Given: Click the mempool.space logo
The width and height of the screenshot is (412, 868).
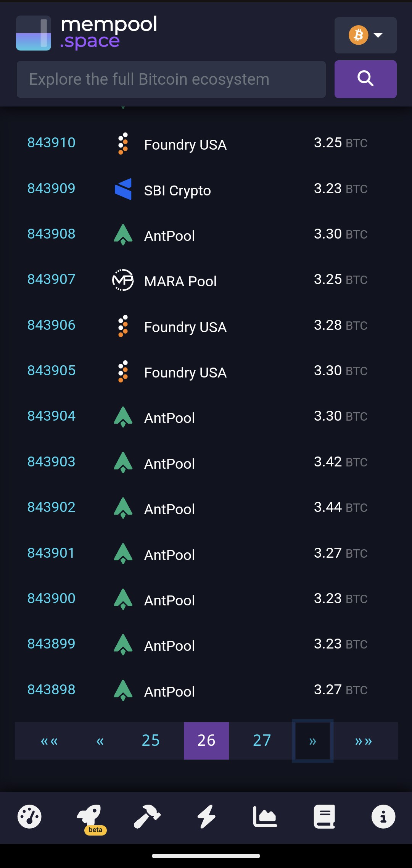Looking at the screenshot, I should coord(87,33).
